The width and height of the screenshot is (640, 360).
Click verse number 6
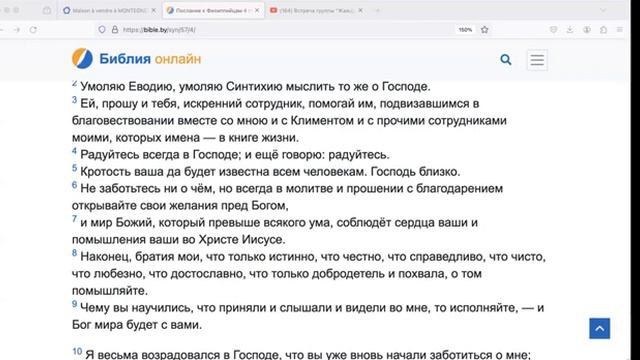point(74,185)
